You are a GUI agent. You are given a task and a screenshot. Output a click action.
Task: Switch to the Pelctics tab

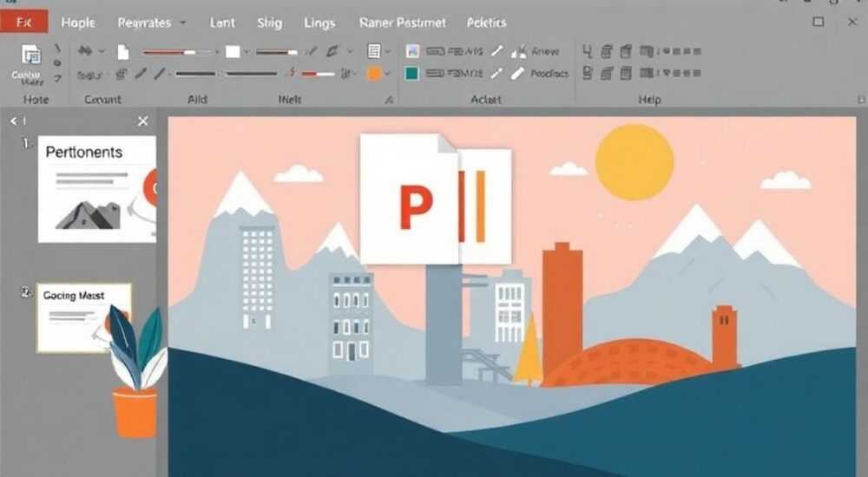(x=487, y=23)
